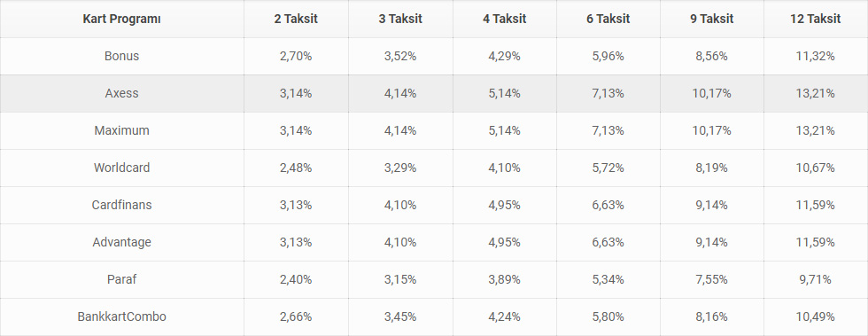Click the Paraf row label
The image size is (868, 336).
point(122,279)
